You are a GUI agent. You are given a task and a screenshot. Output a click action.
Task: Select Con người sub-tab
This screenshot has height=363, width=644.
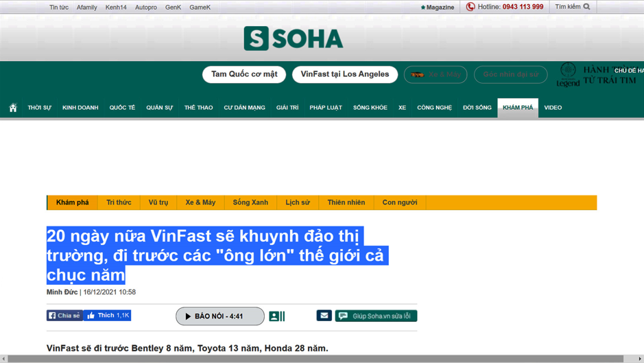pyautogui.click(x=400, y=202)
